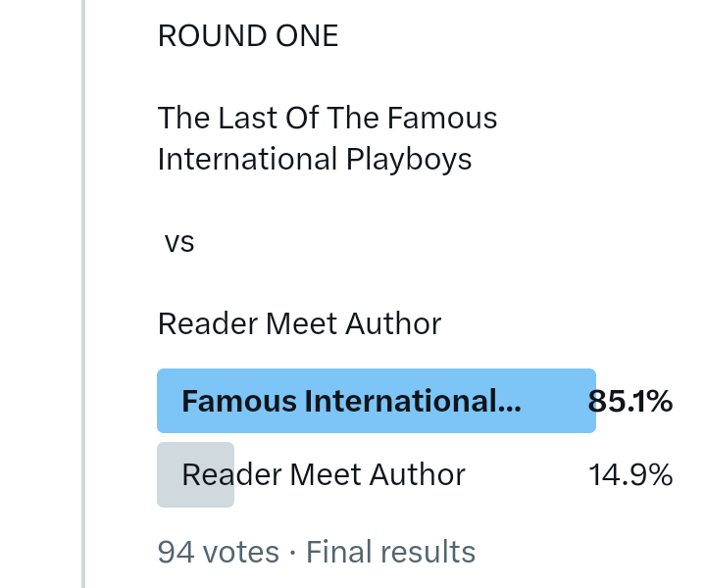Screen dimensions: 706x588
Task: Click "Reader Meet Author" text above the poll
Action: tap(299, 323)
